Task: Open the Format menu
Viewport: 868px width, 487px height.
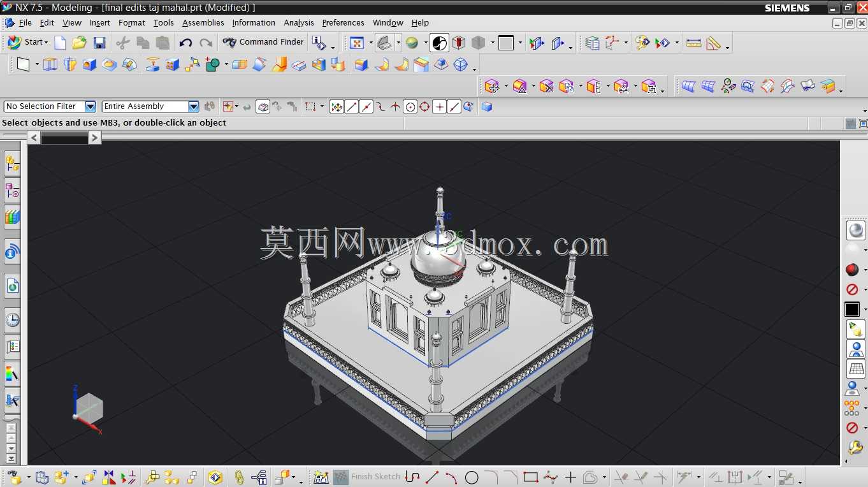Action: 132,22
